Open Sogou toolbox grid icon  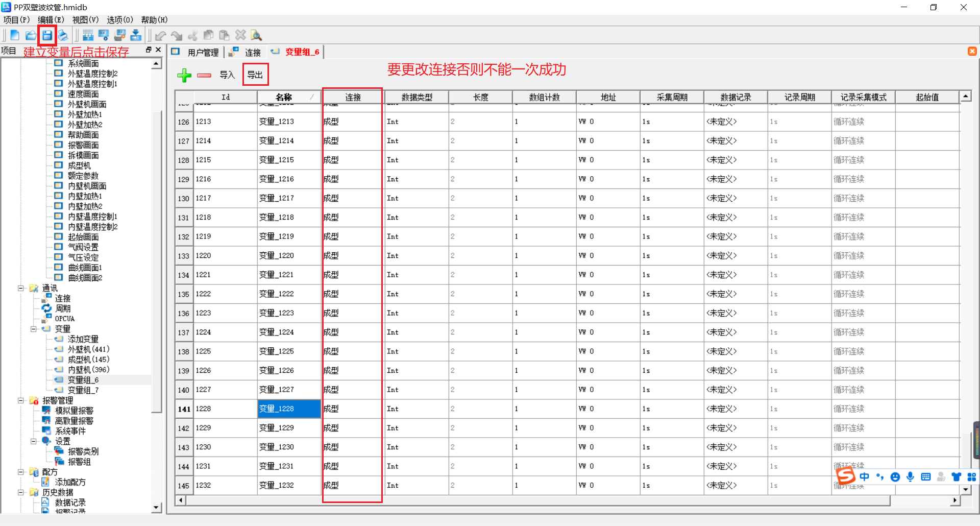[x=972, y=476]
